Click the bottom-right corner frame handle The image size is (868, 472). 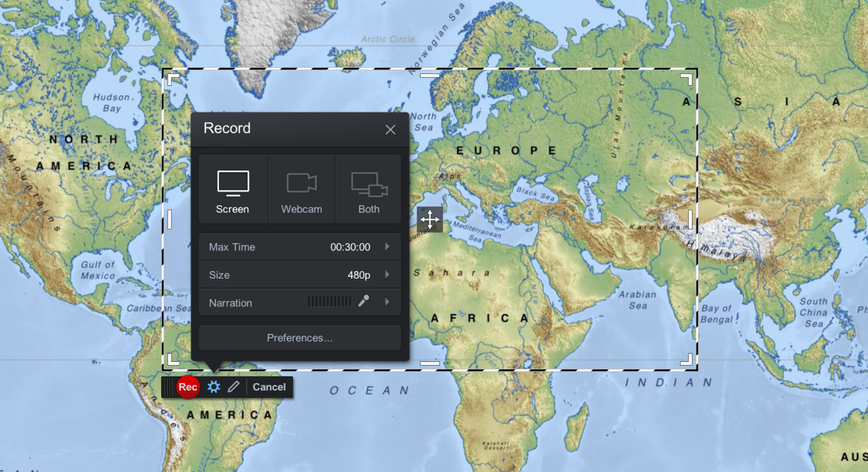687,359
